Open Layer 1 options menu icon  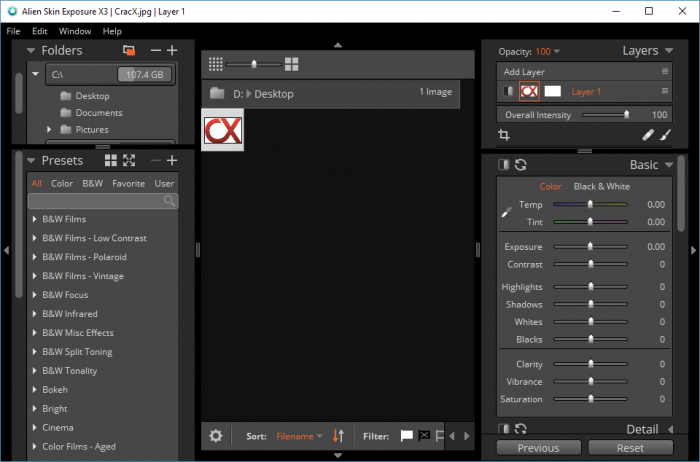click(665, 91)
